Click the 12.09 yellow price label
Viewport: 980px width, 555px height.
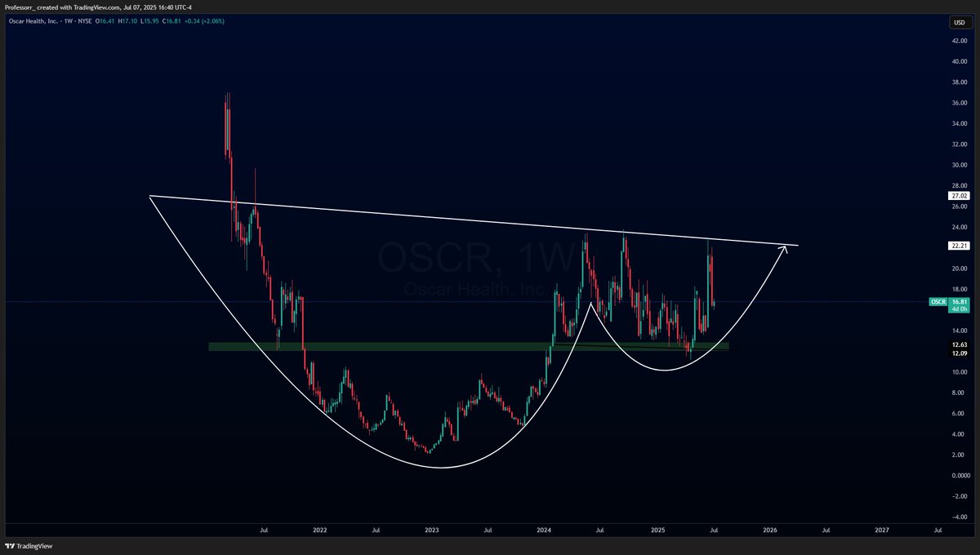[959, 353]
